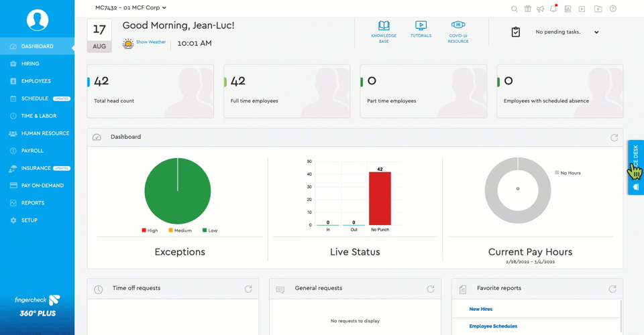
Task: Open the New Hires favorite report
Action: (x=480, y=309)
